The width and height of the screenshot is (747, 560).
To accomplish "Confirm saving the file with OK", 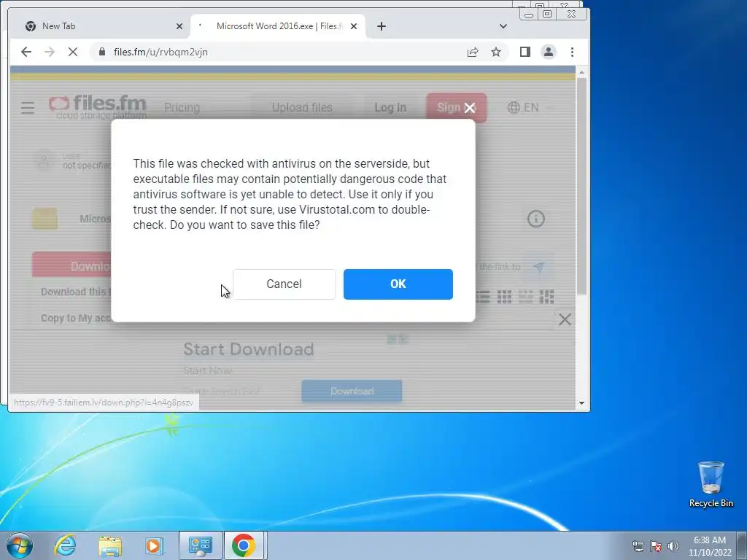I will (x=398, y=284).
